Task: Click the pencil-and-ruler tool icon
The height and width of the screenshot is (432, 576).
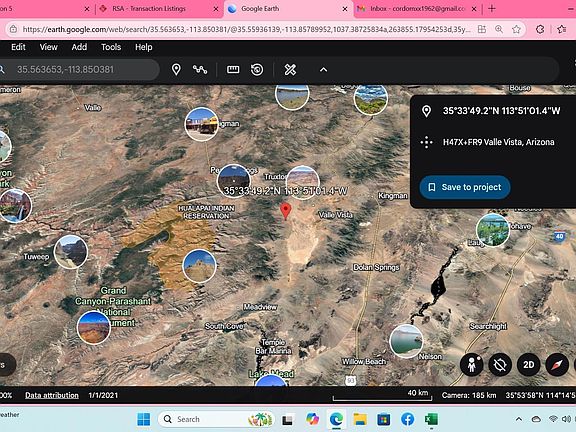Action: 290,69
